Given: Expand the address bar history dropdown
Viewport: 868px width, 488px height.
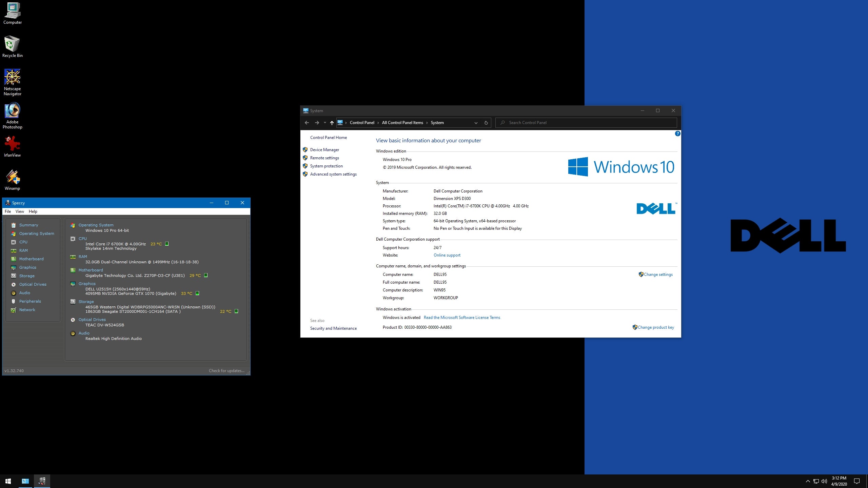Looking at the screenshot, I should tap(476, 123).
